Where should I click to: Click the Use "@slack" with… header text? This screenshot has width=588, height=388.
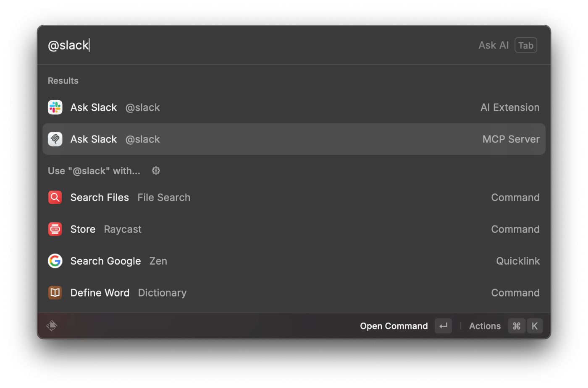coord(94,171)
